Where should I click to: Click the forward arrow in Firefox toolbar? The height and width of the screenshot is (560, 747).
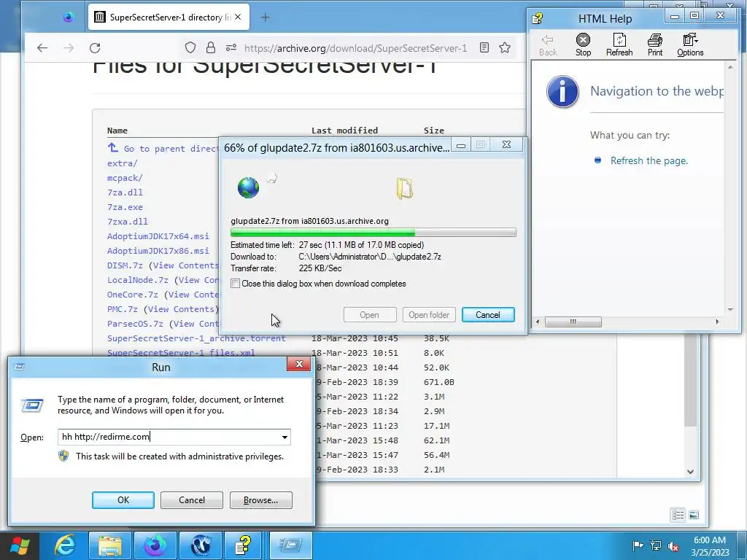pyautogui.click(x=69, y=47)
